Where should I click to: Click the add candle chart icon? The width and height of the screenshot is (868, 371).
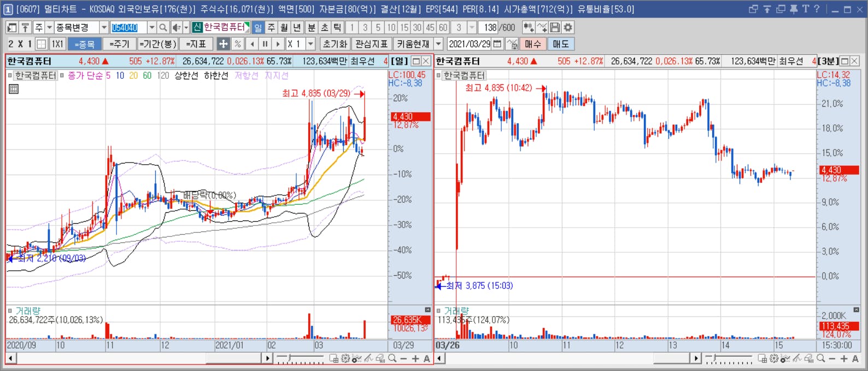(x=529, y=27)
